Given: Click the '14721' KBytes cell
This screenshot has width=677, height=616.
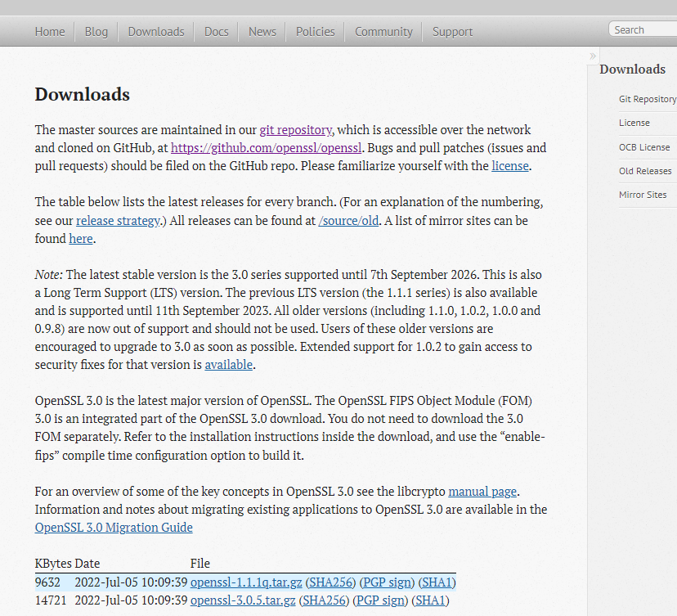Looking at the screenshot, I should pyautogui.click(x=51, y=600).
